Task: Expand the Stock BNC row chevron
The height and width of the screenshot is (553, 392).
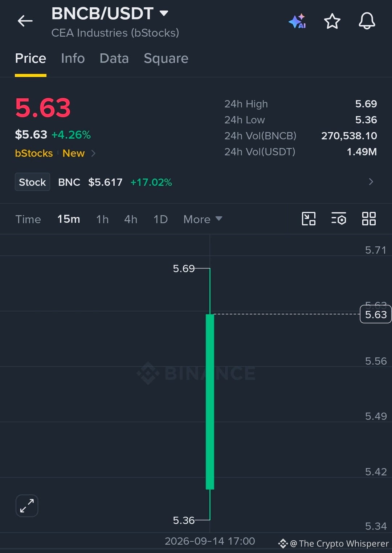Action: coord(371,182)
